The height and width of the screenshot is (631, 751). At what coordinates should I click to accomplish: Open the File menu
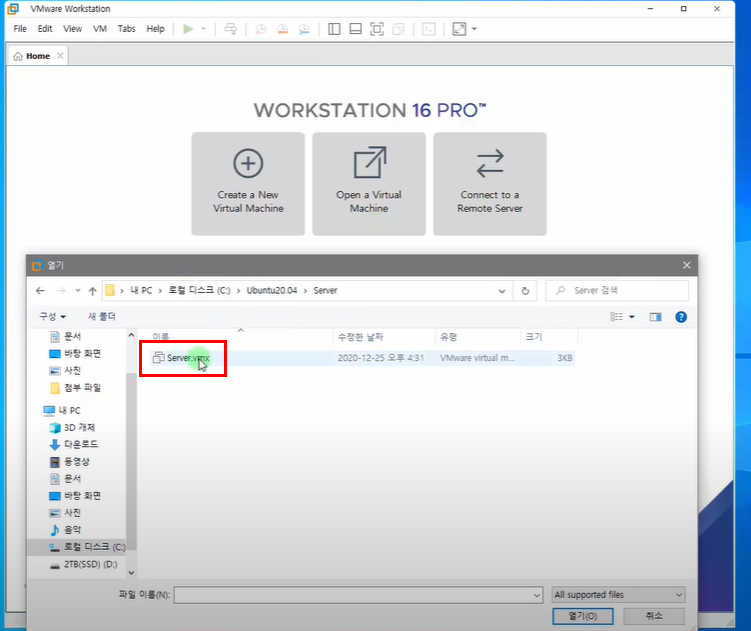coord(20,29)
